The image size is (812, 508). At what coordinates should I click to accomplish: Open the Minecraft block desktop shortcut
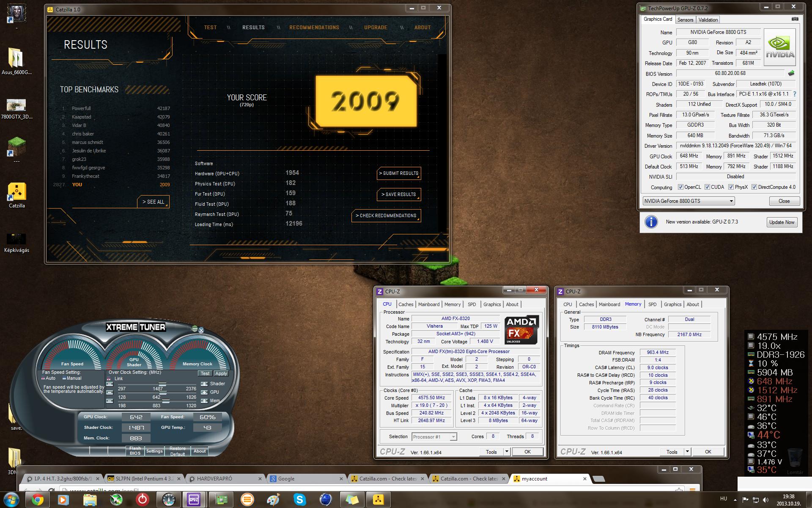point(17,147)
